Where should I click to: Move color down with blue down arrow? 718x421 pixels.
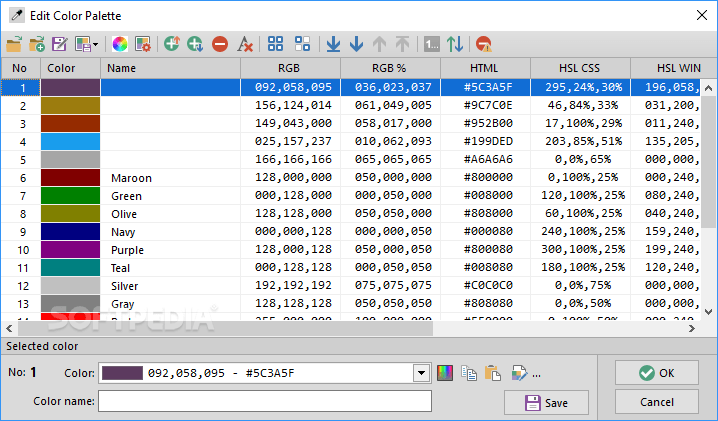coord(356,44)
